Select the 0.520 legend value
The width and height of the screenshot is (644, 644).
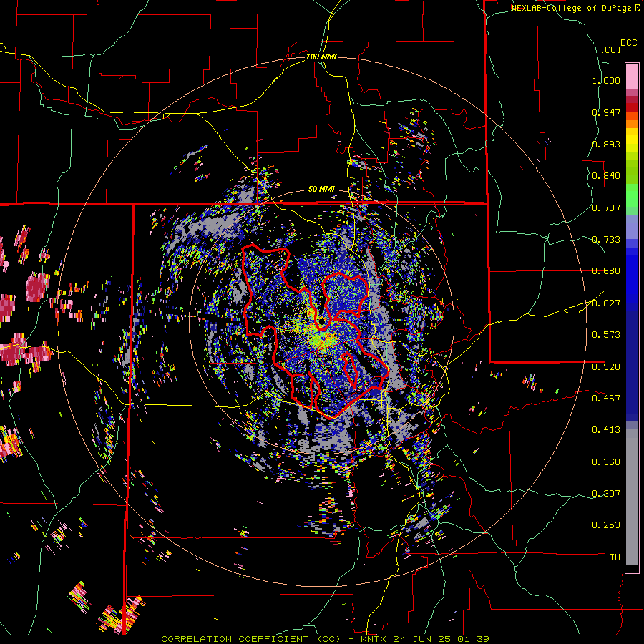coord(606,367)
